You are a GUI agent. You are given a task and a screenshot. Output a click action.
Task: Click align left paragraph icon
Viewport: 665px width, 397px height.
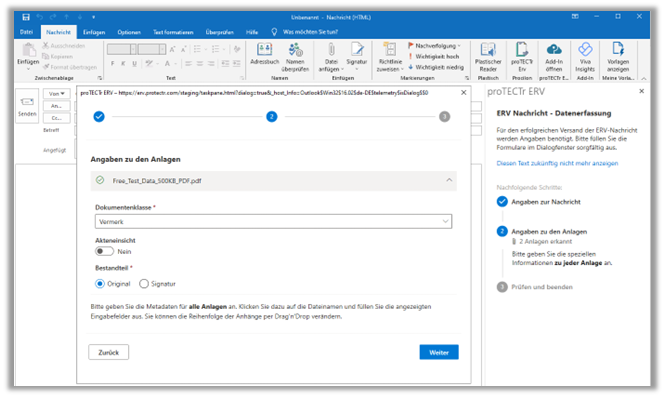(188, 64)
